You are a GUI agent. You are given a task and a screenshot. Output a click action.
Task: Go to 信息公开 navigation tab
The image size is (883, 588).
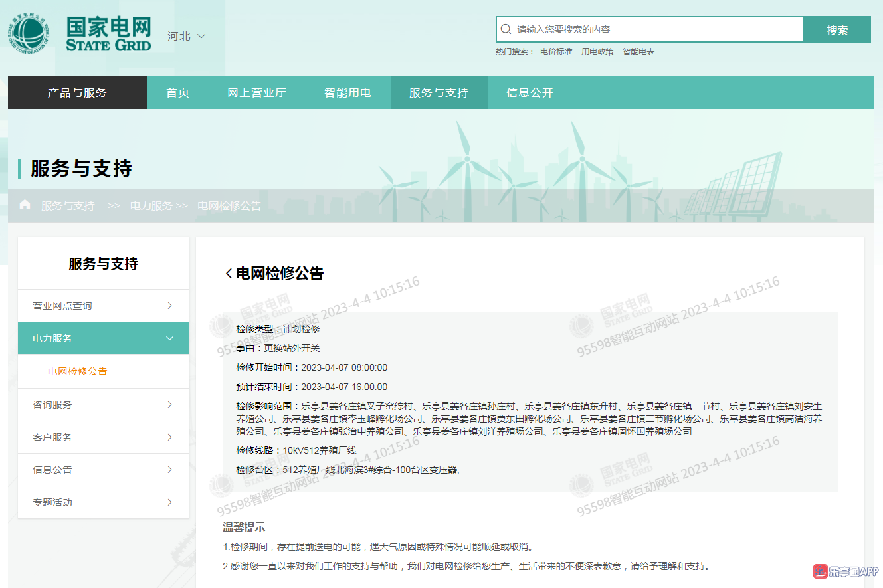point(530,92)
